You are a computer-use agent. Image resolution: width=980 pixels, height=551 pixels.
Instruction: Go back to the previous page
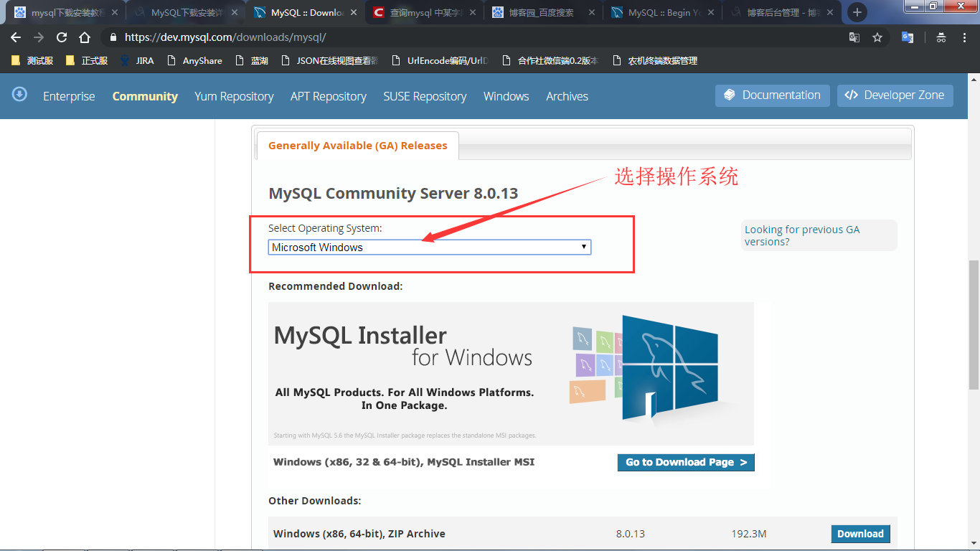16,37
